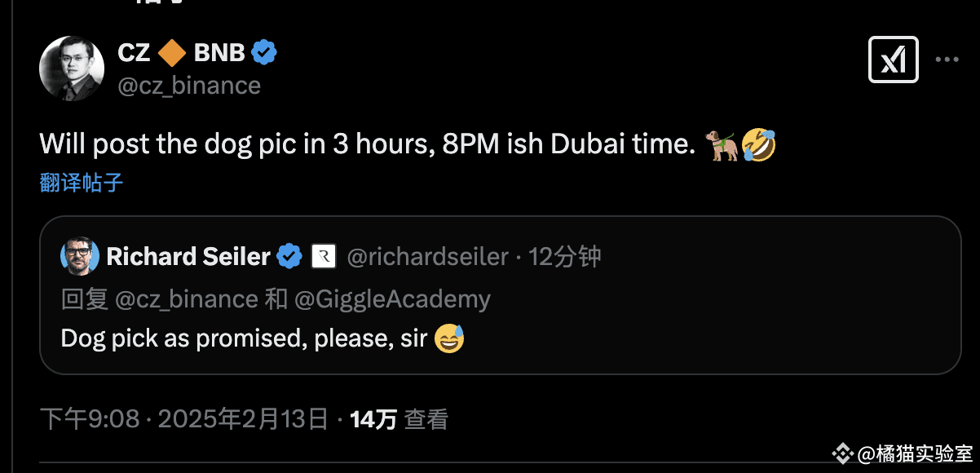Click the 下午9:08 · 2025年2月13日 timestamp
Viewport: 980px width, 473px height.
(184, 419)
